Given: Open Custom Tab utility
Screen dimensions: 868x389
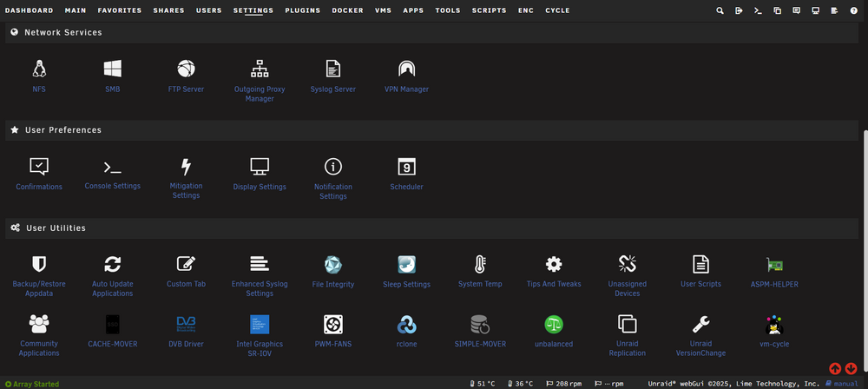Looking at the screenshot, I should click(186, 272).
